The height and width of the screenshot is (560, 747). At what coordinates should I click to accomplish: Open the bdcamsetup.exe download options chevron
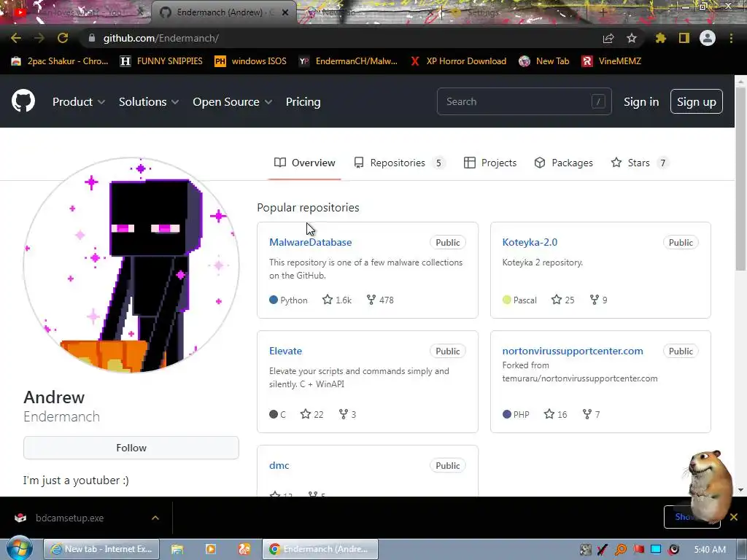click(155, 518)
